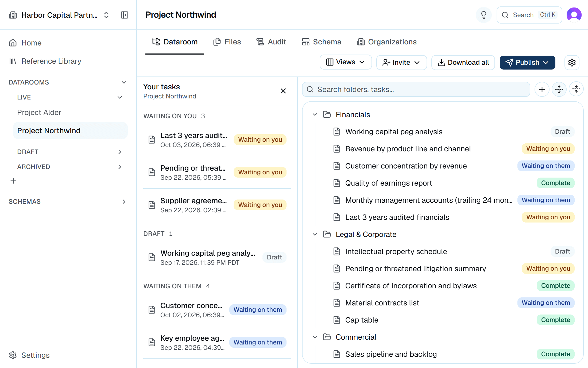
Task: Switch to the Dataroom tab
Action: point(175,42)
